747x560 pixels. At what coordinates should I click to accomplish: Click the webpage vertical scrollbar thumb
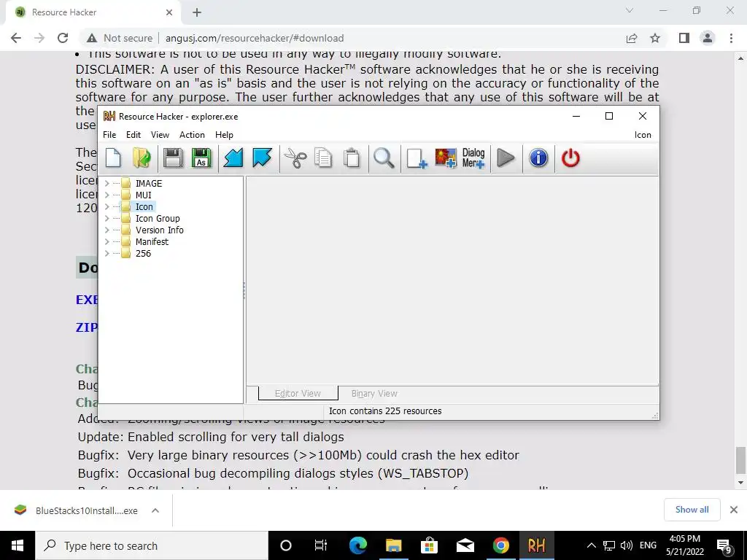740,460
